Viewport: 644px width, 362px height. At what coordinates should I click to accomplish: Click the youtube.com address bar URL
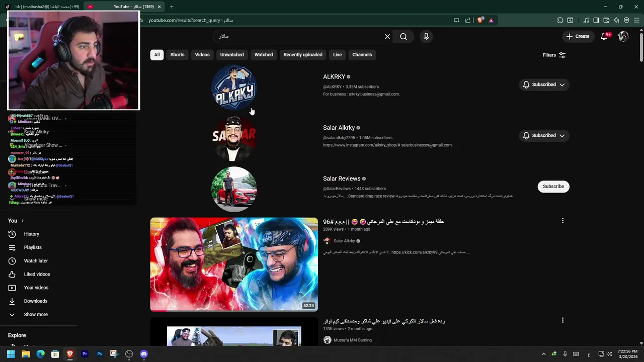pos(191,20)
